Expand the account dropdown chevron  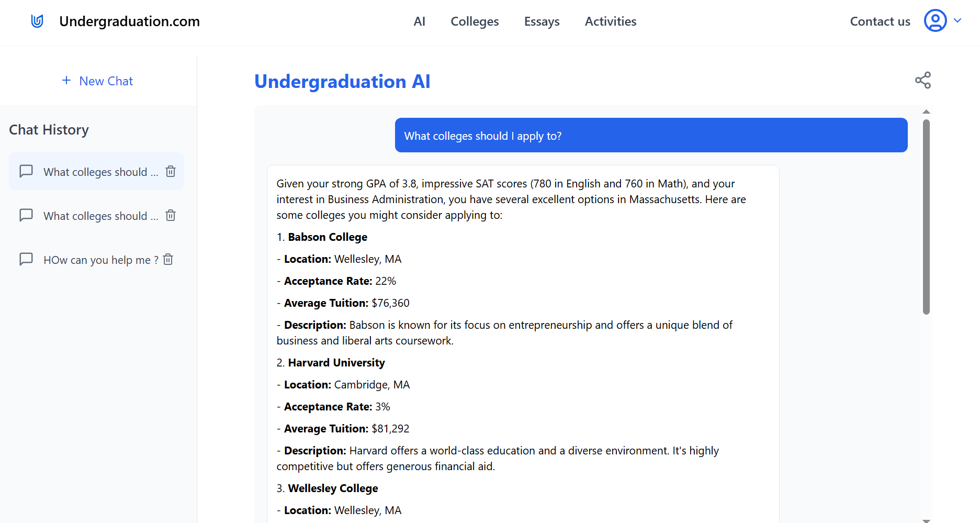click(x=959, y=21)
